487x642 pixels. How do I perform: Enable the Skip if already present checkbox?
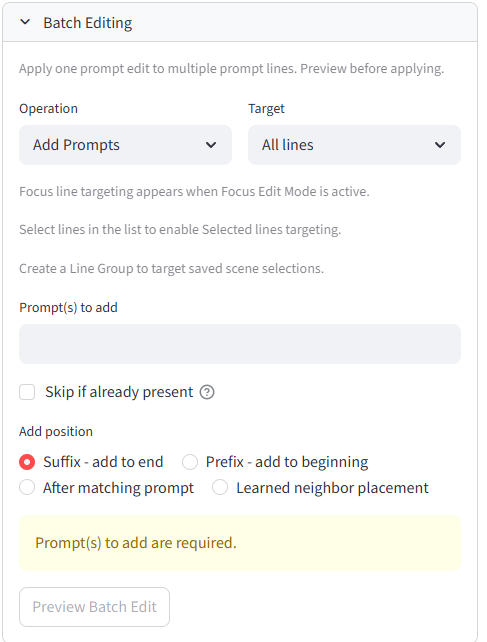click(27, 392)
